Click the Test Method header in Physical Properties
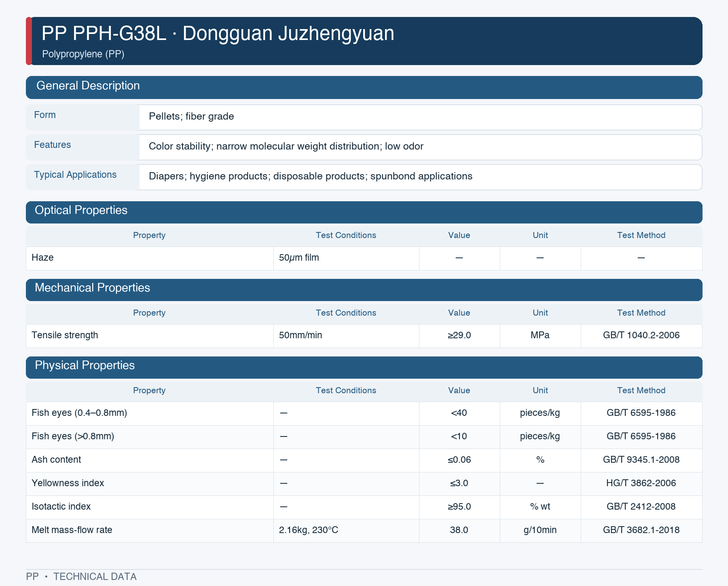Image resolution: width=728 pixels, height=586 pixels. 641,390
